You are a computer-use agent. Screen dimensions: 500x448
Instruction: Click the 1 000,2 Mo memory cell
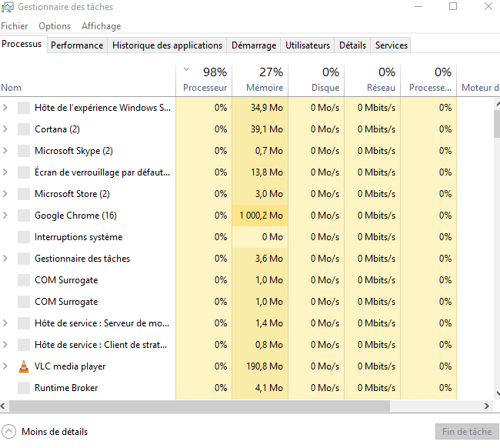(260, 216)
